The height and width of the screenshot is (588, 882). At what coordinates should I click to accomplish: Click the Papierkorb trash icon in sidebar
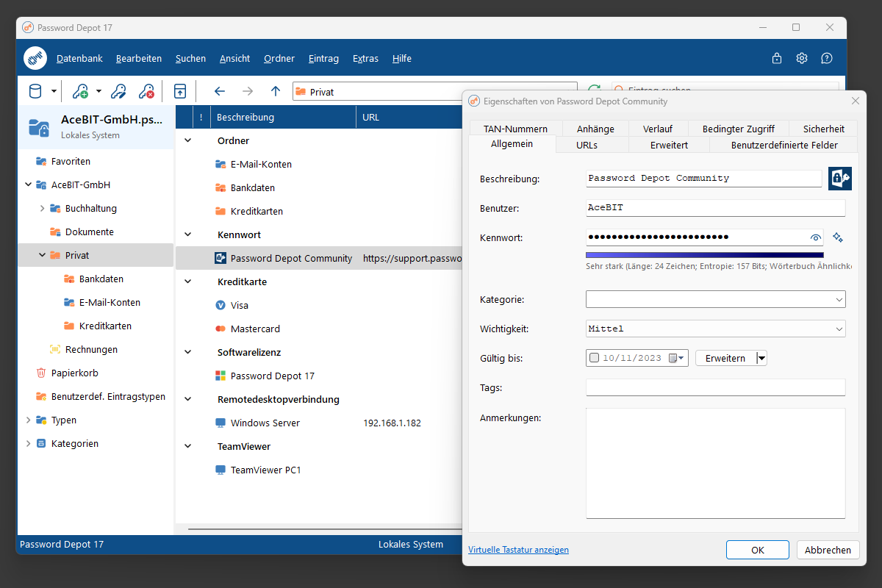pos(42,373)
